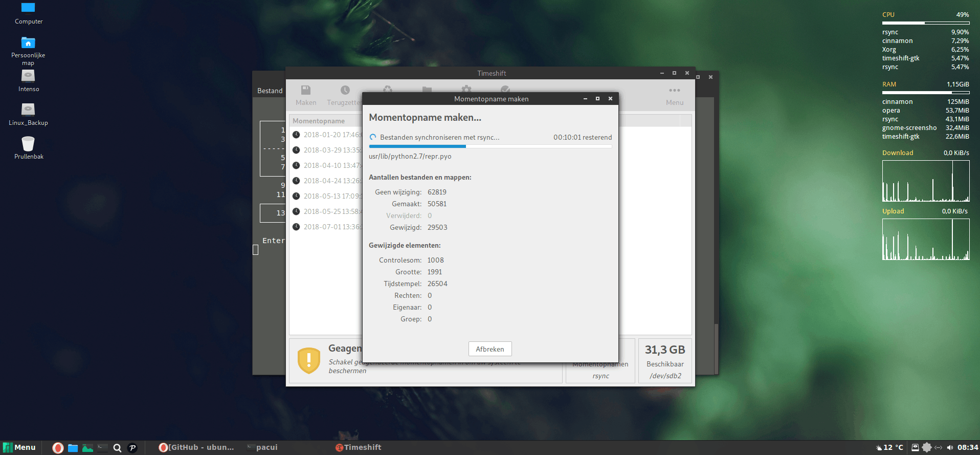Click the Grootte value 1991

(x=435, y=272)
